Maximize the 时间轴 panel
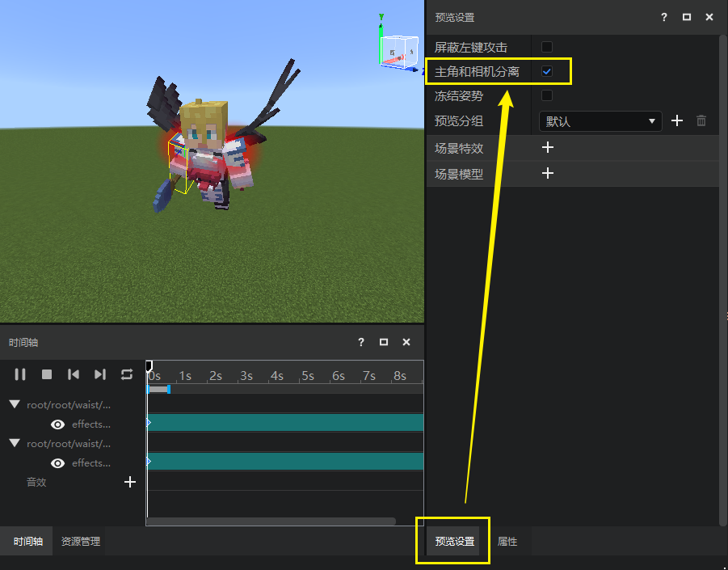This screenshot has height=570, width=728. (384, 342)
